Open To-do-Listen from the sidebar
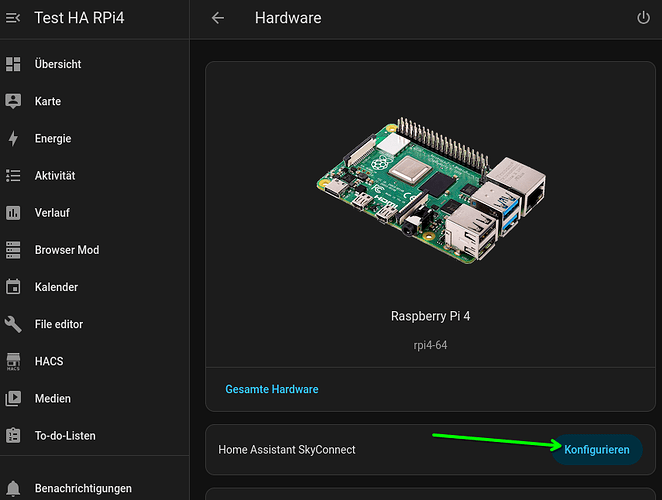Screen dimensions: 662x500 pyautogui.click(x=65, y=436)
